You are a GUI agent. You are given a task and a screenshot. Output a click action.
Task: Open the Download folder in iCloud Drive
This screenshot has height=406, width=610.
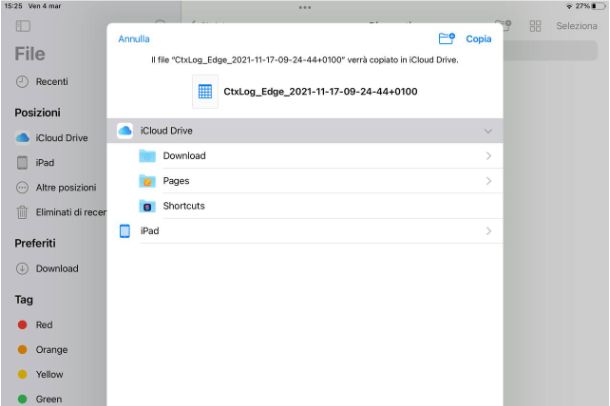[305, 156]
